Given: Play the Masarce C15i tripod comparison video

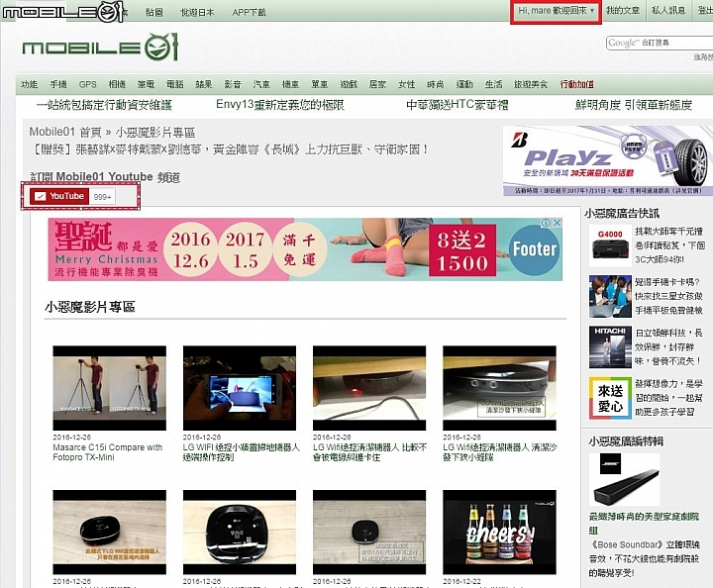Looking at the screenshot, I should [110, 388].
